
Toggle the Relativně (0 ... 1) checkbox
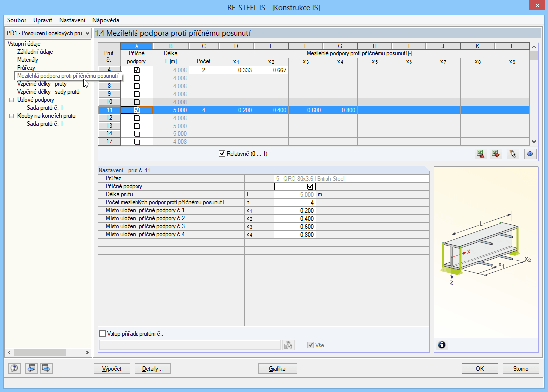[222, 154]
